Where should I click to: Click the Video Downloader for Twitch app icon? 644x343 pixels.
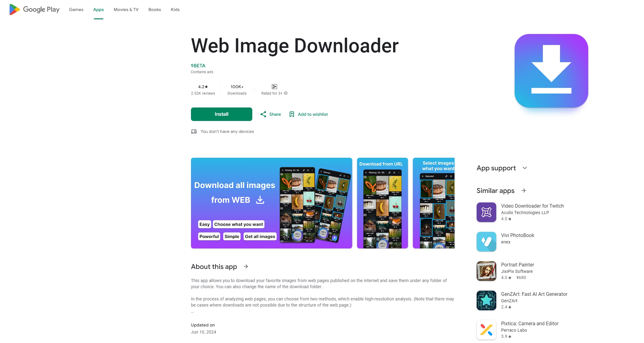point(486,212)
